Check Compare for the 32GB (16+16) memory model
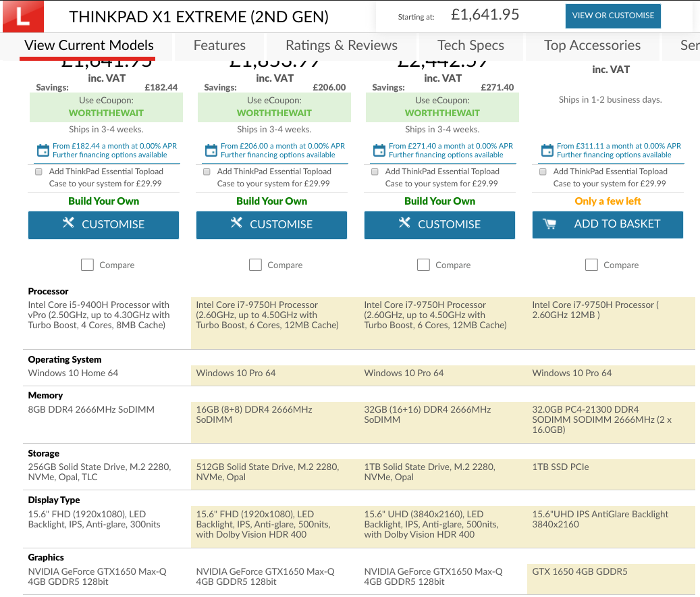The height and width of the screenshot is (597, 700). [424, 265]
